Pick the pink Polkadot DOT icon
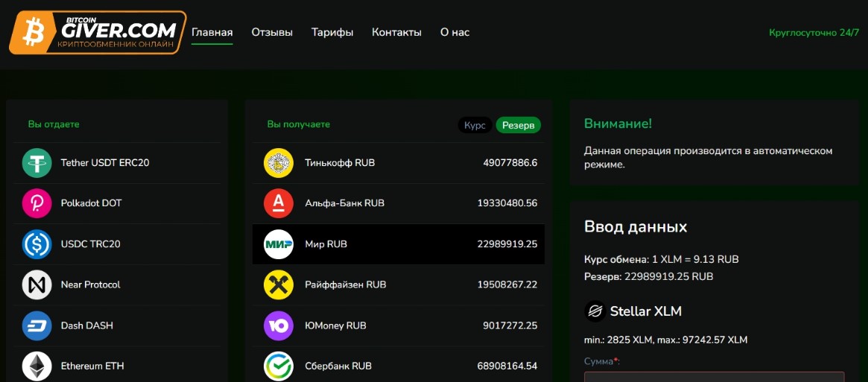Screen dimensions: 868x382 [x=37, y=203]
